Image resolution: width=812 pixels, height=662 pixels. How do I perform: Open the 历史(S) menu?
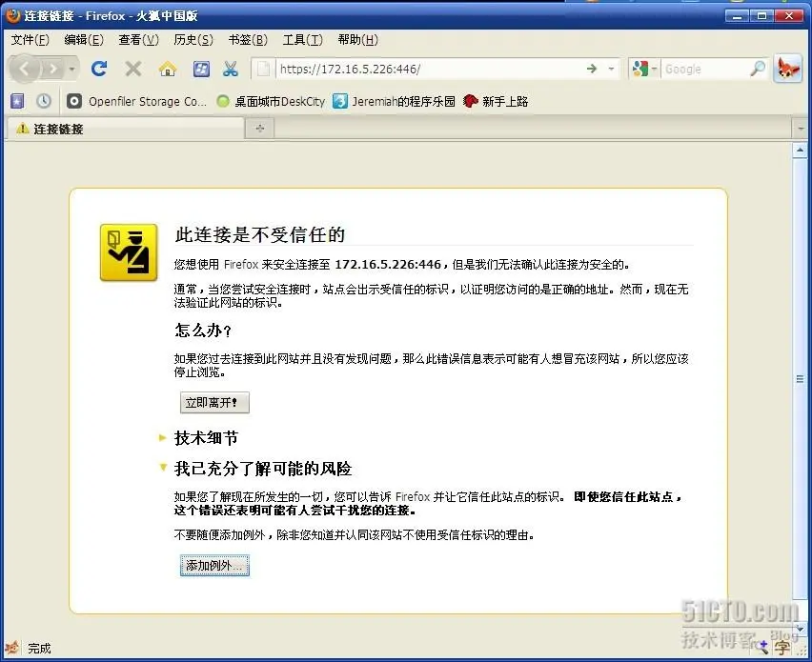pos(193,39)
